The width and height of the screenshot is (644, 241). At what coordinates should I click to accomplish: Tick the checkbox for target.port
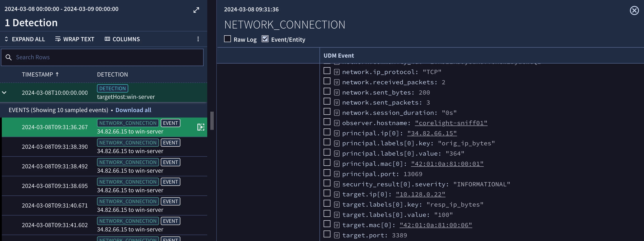(x=327, y=234)
